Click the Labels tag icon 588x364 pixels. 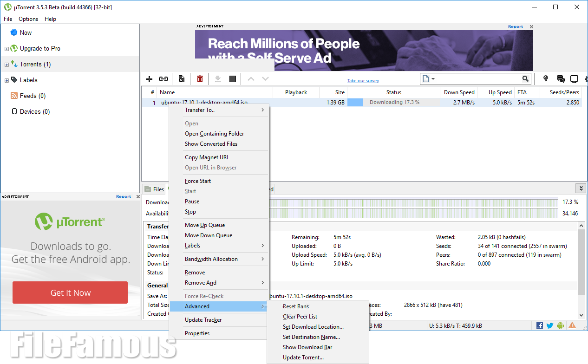(14, 80)
